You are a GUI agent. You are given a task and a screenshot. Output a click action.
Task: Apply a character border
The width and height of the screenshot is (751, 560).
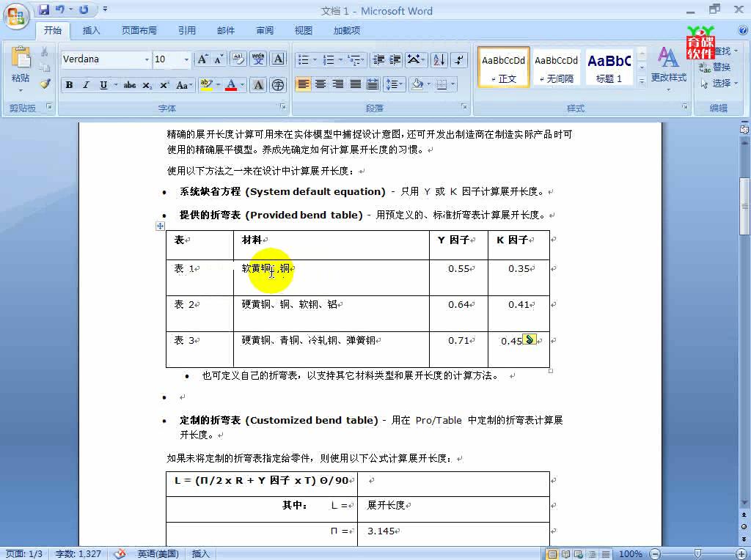pyautogui.click(x=278, y=59)
